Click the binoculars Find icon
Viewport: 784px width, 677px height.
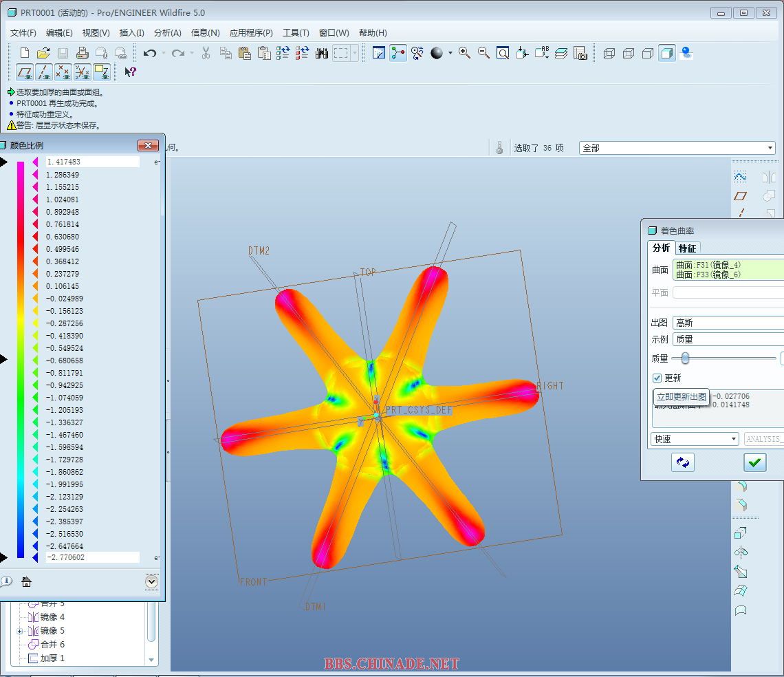(x=321, y=53)
